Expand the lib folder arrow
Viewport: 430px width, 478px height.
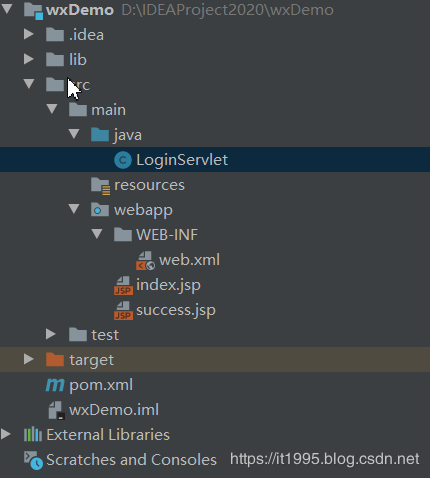coord(29,59)
